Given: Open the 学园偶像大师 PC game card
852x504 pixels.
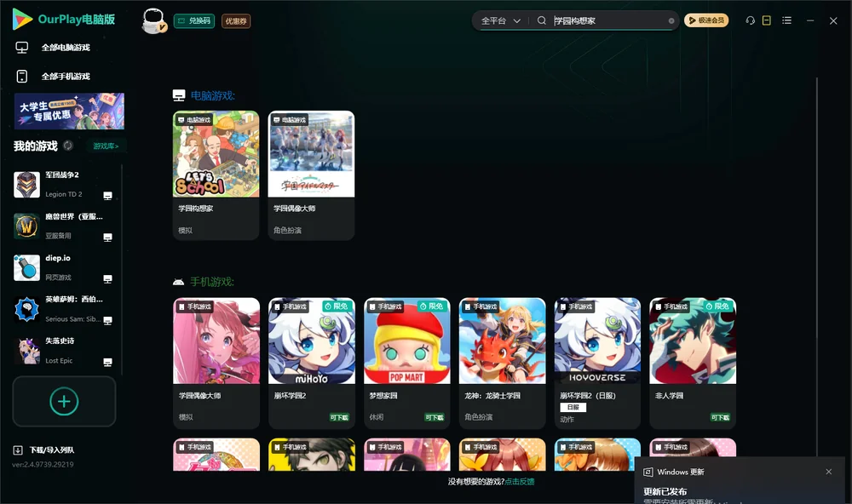Looking at the screenshot, I should point(311,175).
